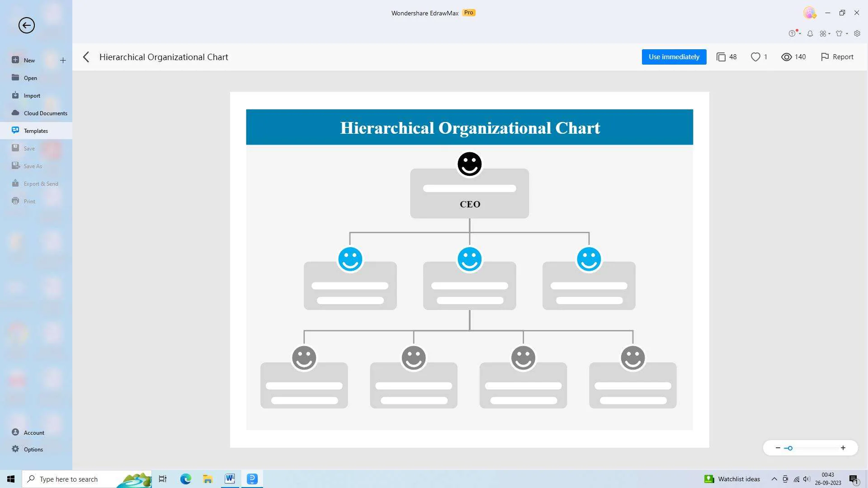Toggle the notification bell icon
This screenshot has width=868, height=488.
(810, 33)
